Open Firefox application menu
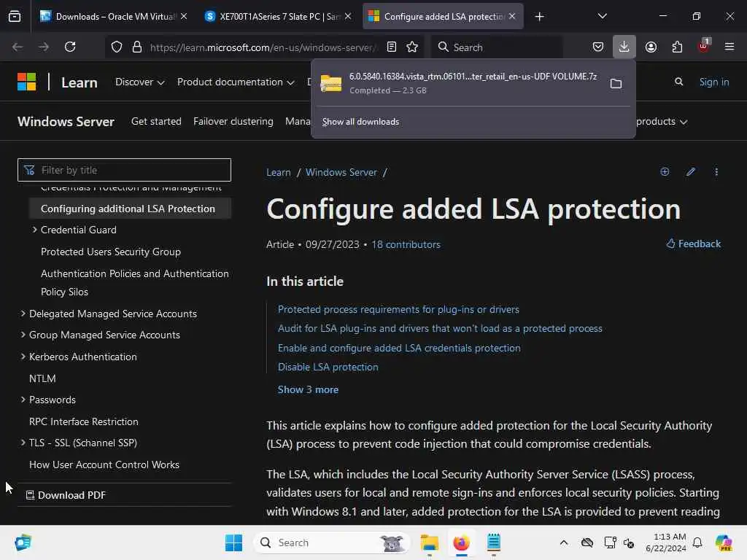 click(729, 47)
